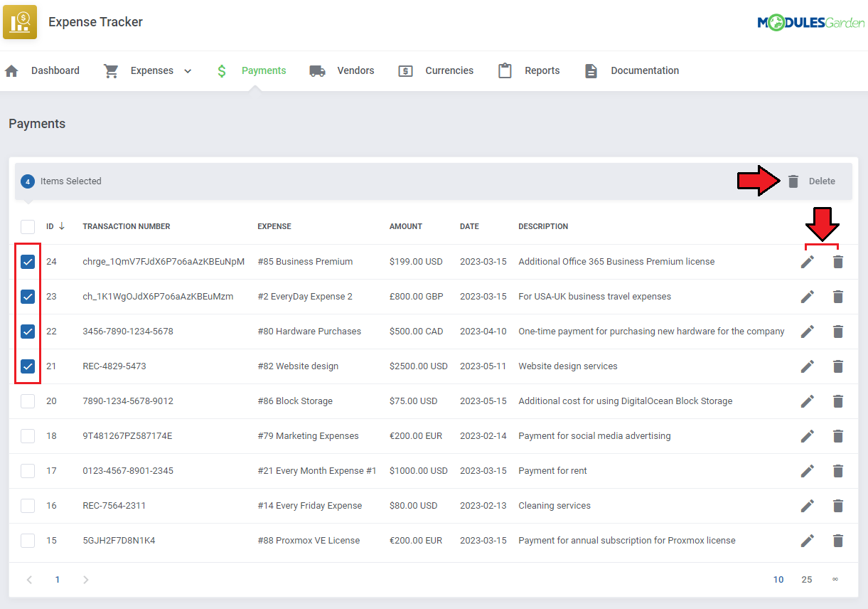Open the Vendors tab
This screenshot has width=868, height=609.
[x=342, y=70]
